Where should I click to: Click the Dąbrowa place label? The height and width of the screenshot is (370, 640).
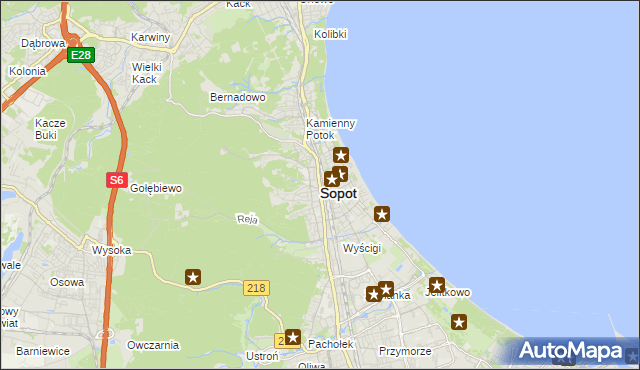click(43, 43)
